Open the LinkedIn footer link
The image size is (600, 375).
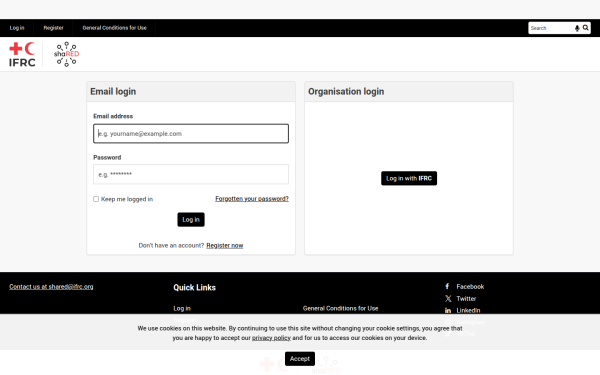(468, 310)
